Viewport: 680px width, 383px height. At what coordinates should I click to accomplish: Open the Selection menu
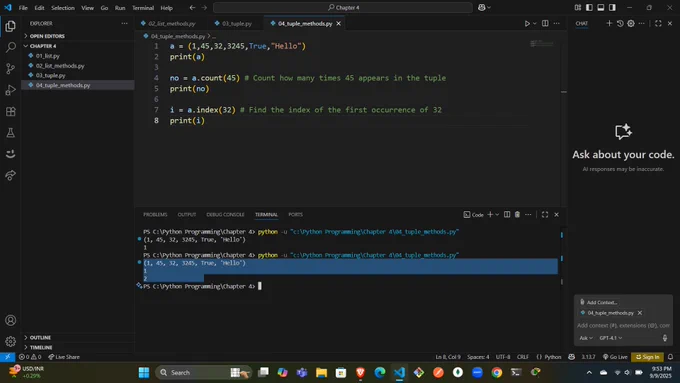click(x=63, y=8)
